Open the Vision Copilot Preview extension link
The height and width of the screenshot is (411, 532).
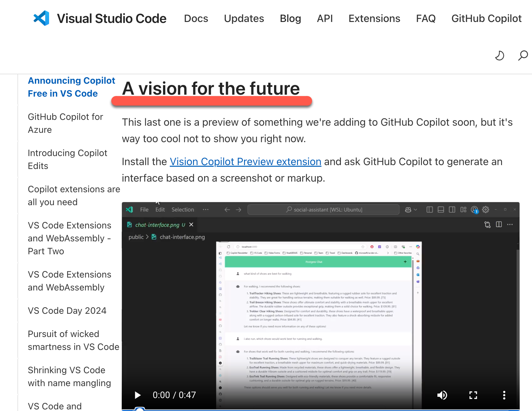tap(246, 162)
